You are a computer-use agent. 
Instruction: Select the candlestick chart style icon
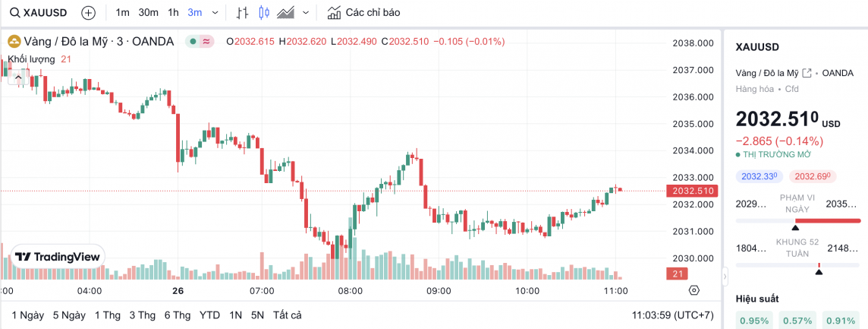point(264,13)
